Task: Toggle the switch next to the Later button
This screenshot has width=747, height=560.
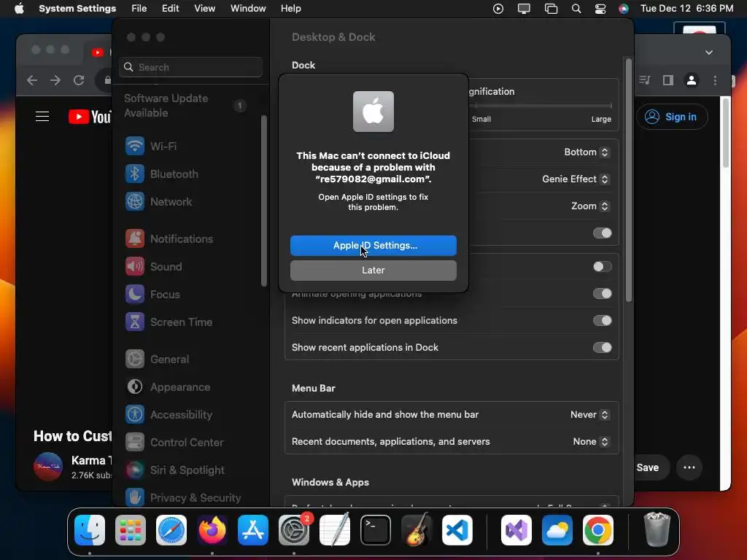Action: (602, 267)
